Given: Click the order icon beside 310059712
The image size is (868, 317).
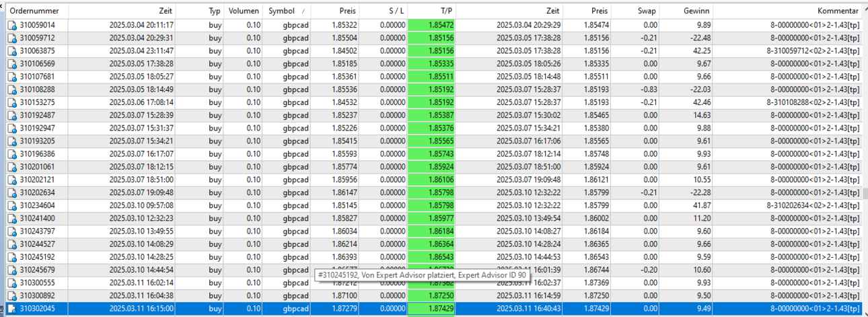Looking at the screenshot, I should (x=12, y=38).
